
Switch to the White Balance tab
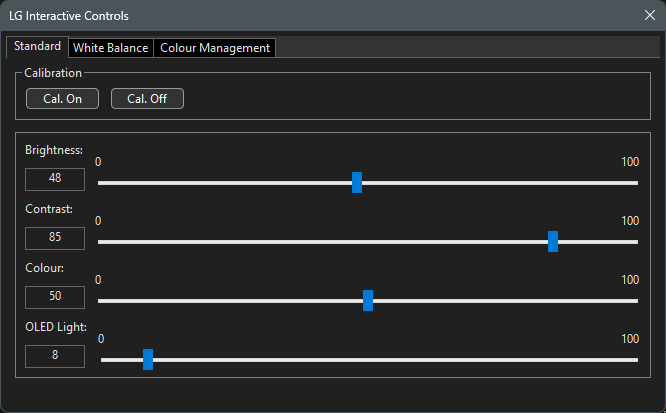coord(110,48)
